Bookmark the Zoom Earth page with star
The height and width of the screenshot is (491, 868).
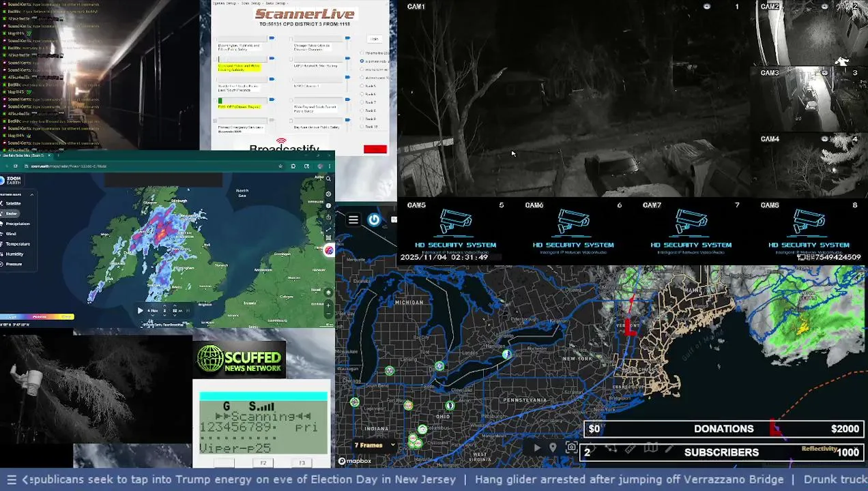(x=280, y=166)
